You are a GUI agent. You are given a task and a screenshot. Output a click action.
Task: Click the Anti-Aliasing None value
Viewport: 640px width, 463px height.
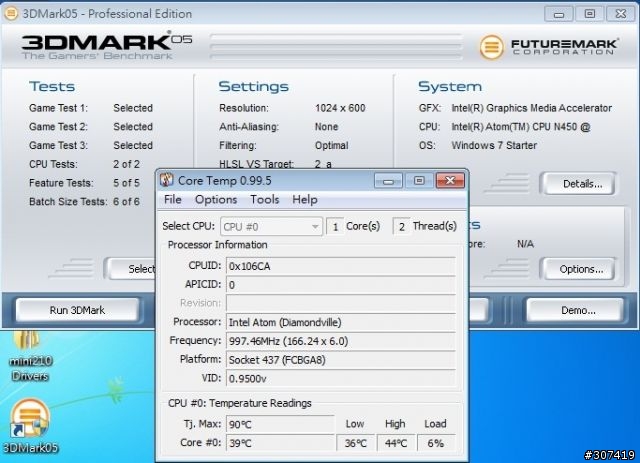tap(326, 127)
